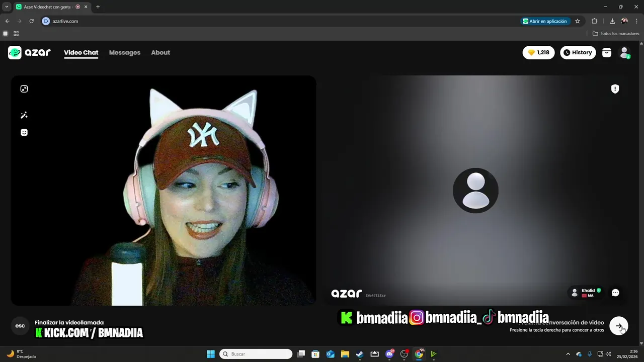Open the magic wand effects tool
Viewport: 644px width, 362px height.
pyautogui.click(x=24, y=115)
